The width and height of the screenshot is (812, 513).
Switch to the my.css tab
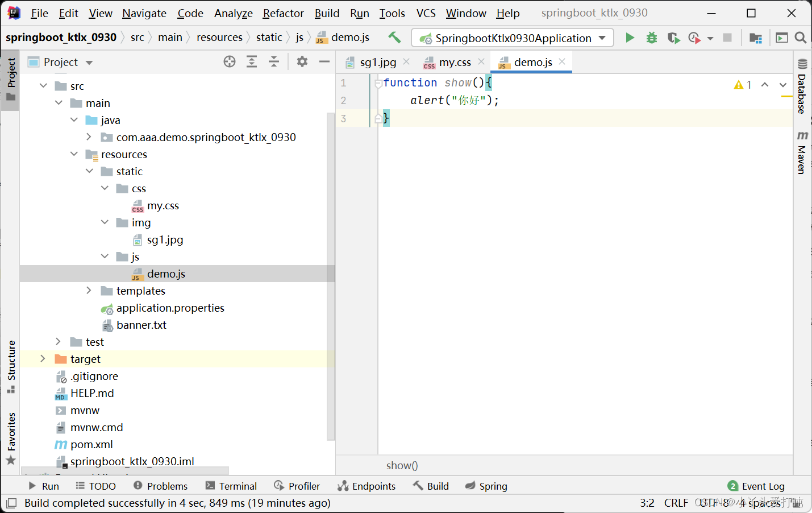coord(454,62)
